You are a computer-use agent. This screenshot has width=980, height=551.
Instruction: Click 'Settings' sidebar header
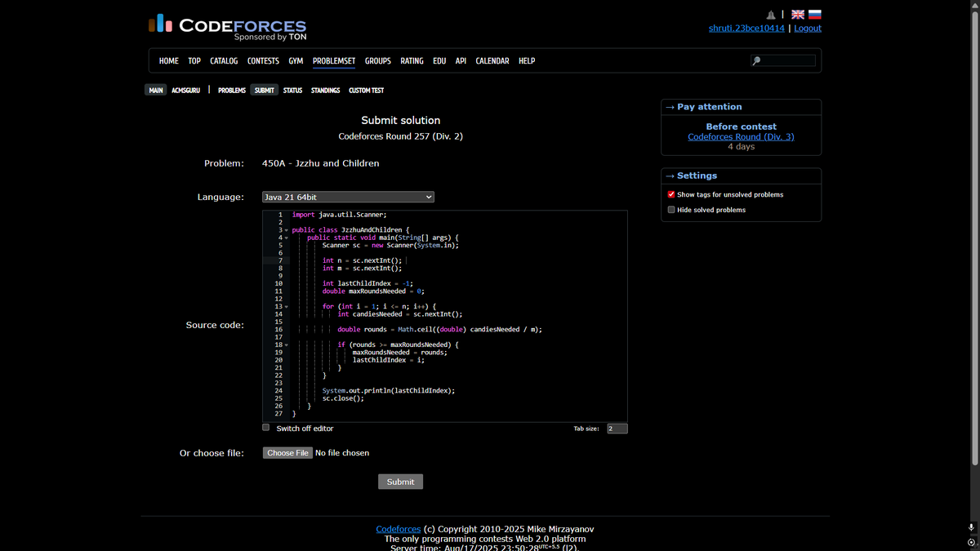tap(697, 176)
